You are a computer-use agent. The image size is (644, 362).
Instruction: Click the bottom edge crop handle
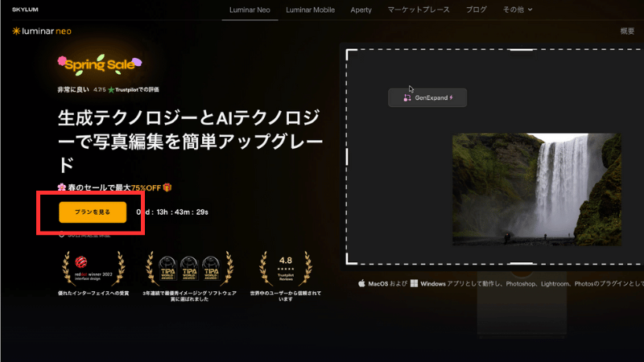coord(521,263)
